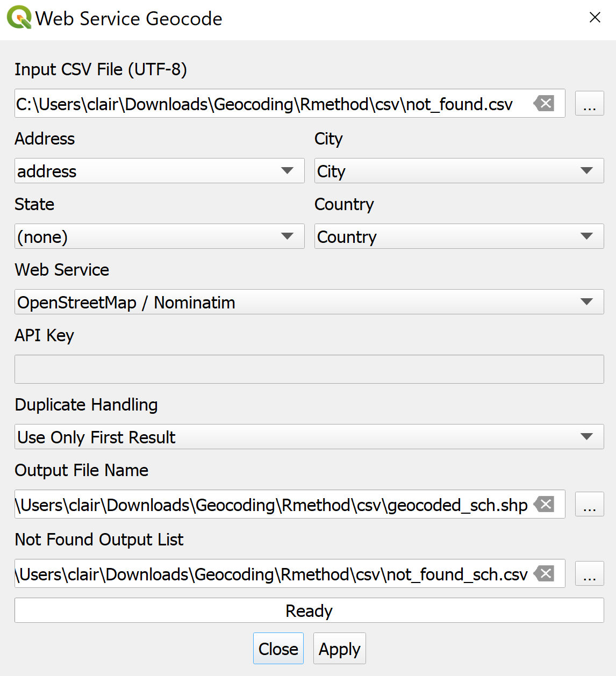Browse for Not Found Output List file
The image size is (616, 676).
click(589, 574)
